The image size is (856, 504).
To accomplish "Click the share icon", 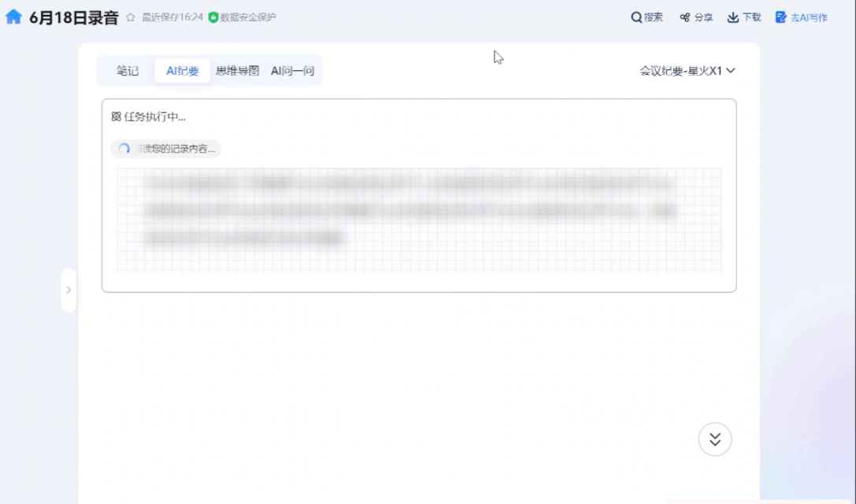I will 685,17.
